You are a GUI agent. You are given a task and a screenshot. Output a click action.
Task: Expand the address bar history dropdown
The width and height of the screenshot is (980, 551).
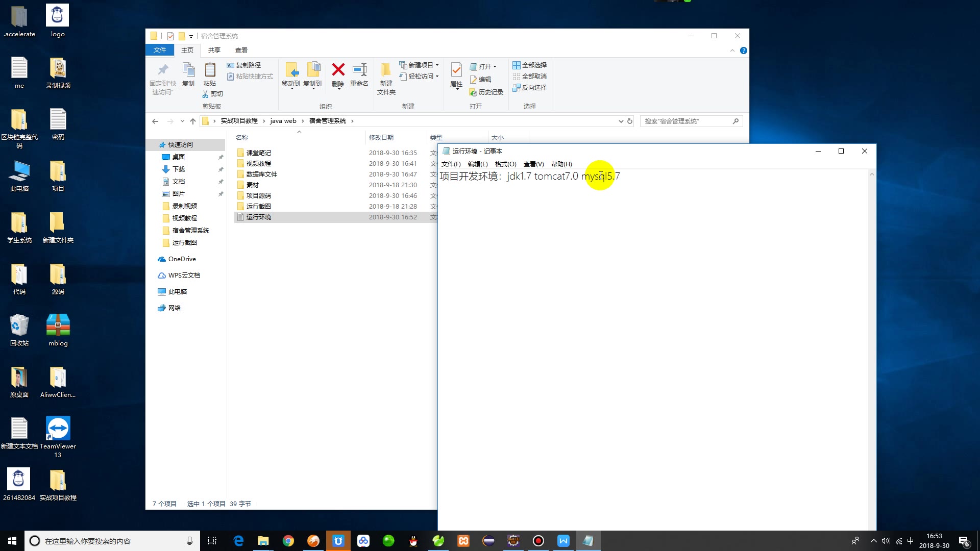(620, 121)
